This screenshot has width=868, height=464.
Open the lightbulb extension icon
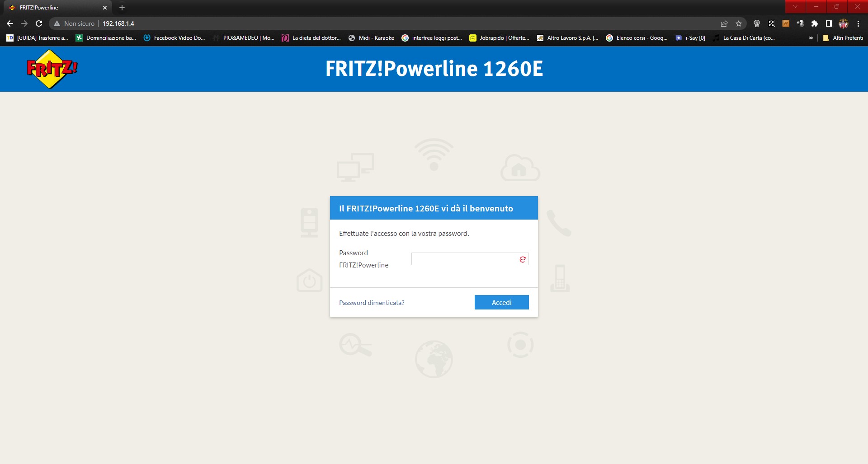click(x=757, y=23)
